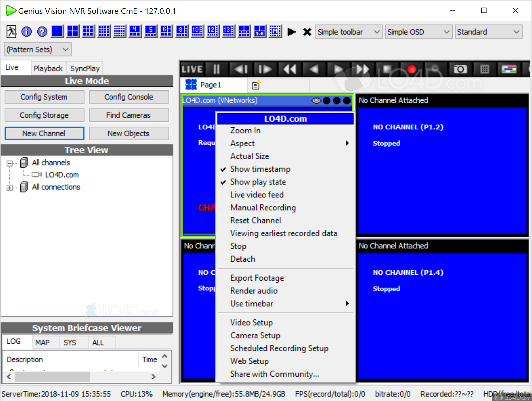The width and height of the screenshot is (532, 401).
Task: Toggle the eye icon on LO4D.com channel
Action: (x=316, y=101)
